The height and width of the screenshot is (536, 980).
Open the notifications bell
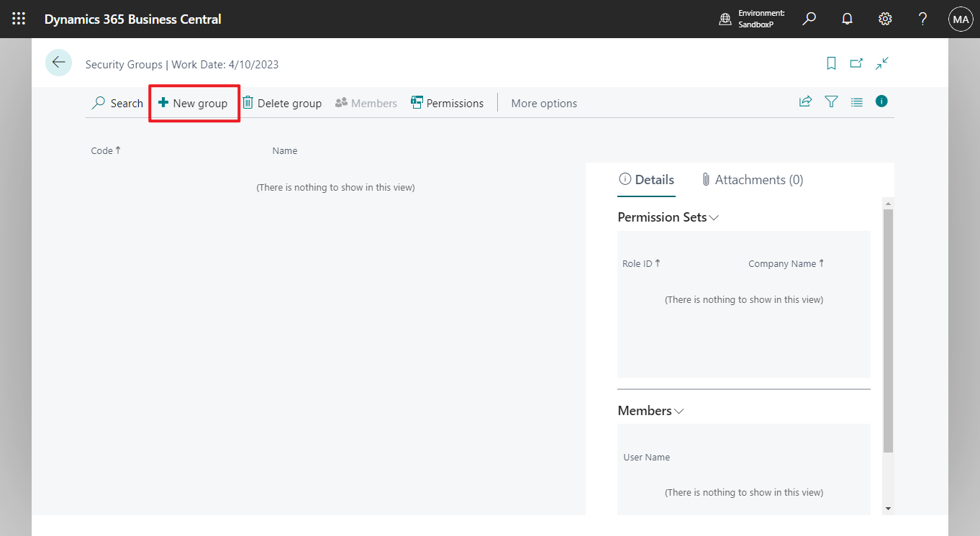(848, 19)
